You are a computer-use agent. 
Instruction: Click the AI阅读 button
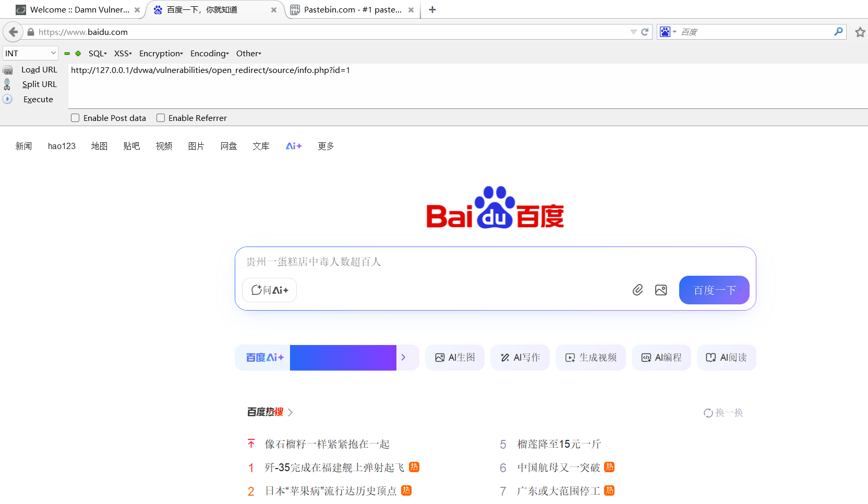click(x=727, y=358)
